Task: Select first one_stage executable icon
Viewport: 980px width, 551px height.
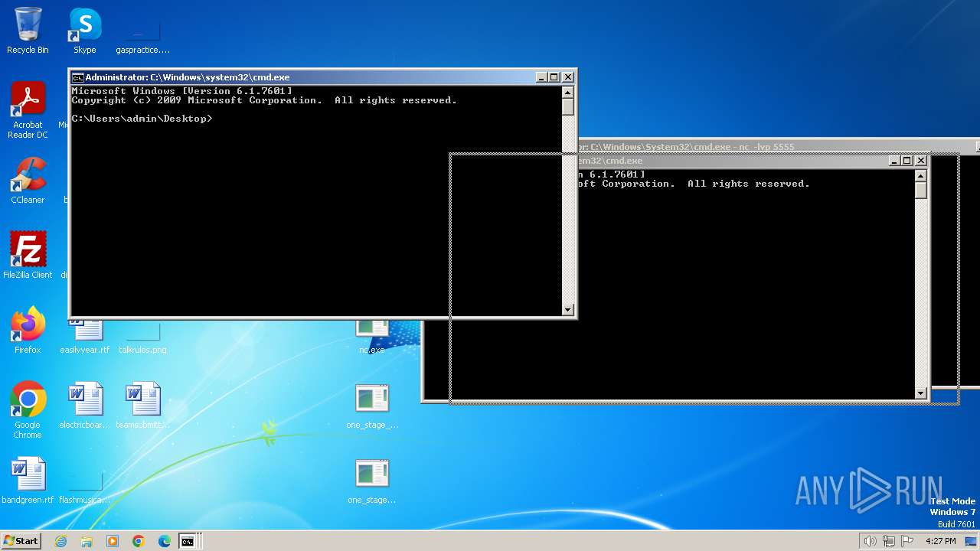Action: 372,406
